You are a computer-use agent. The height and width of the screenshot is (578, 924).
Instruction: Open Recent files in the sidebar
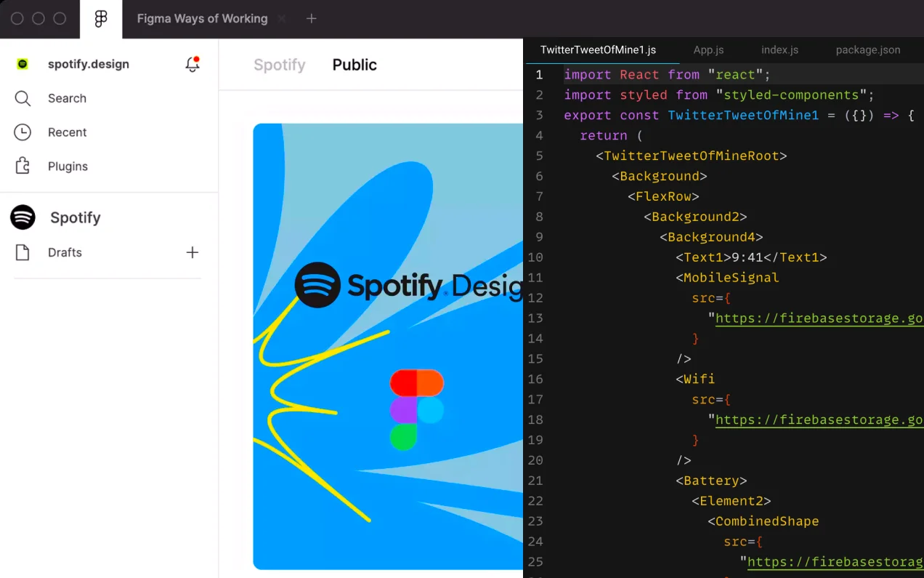click(68, 132)
